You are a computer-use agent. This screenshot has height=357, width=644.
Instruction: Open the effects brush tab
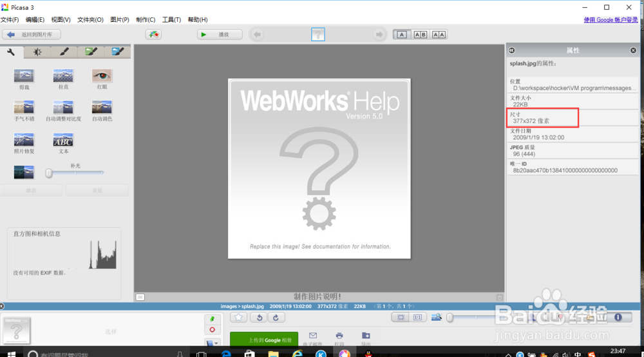click(64, 52)
